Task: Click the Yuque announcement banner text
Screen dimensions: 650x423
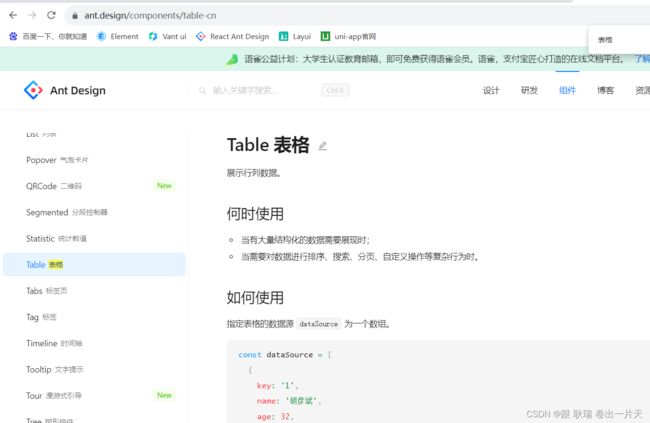Action: click(x=434, y=59)
